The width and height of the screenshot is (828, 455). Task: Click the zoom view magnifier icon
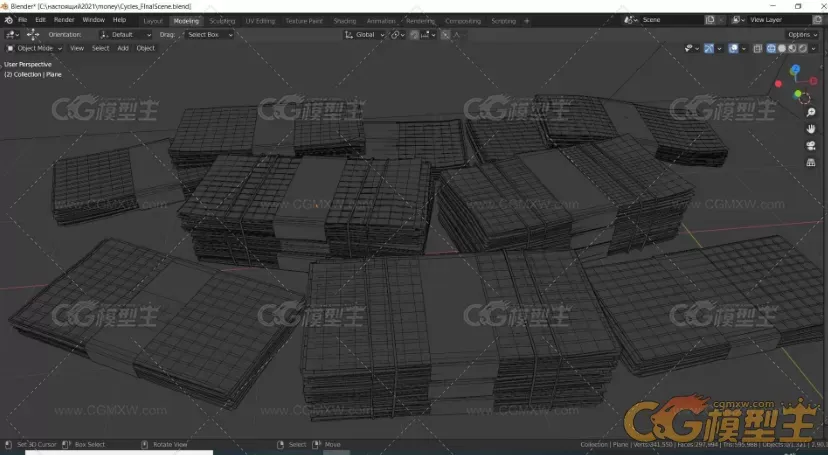811,112
